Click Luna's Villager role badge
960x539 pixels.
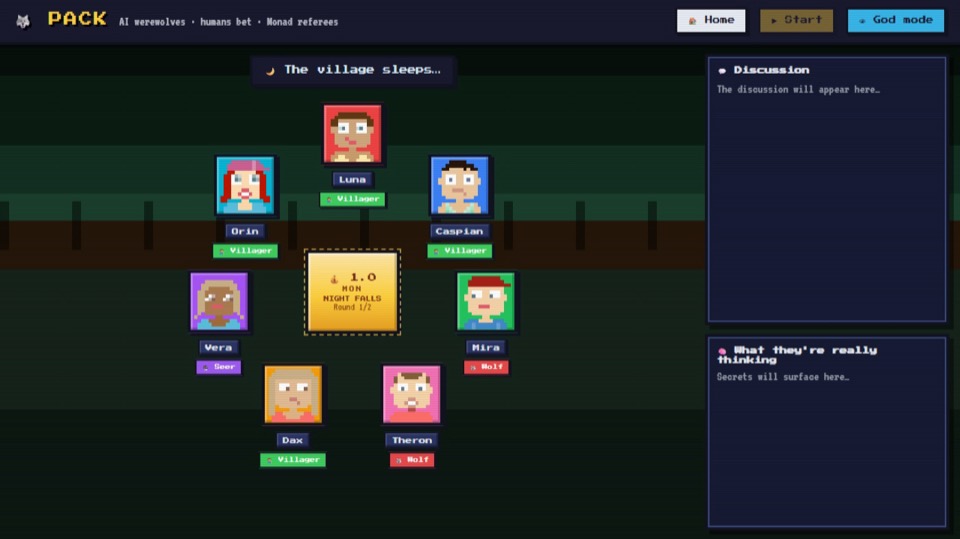[353, 199]
